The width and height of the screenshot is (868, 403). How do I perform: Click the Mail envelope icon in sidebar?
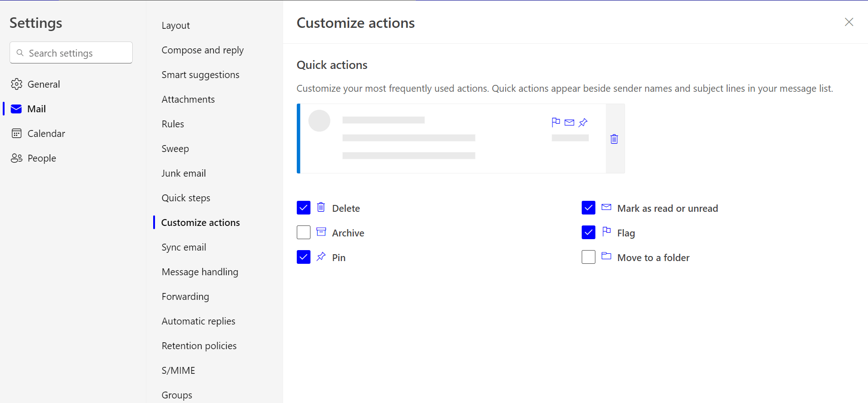tap(16, 109)
